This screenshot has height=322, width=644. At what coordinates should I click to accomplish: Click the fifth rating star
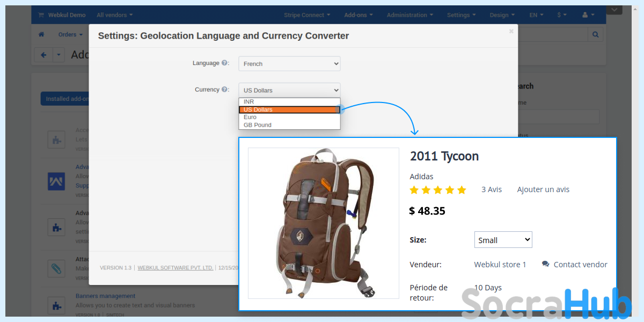tap(462, 190)
